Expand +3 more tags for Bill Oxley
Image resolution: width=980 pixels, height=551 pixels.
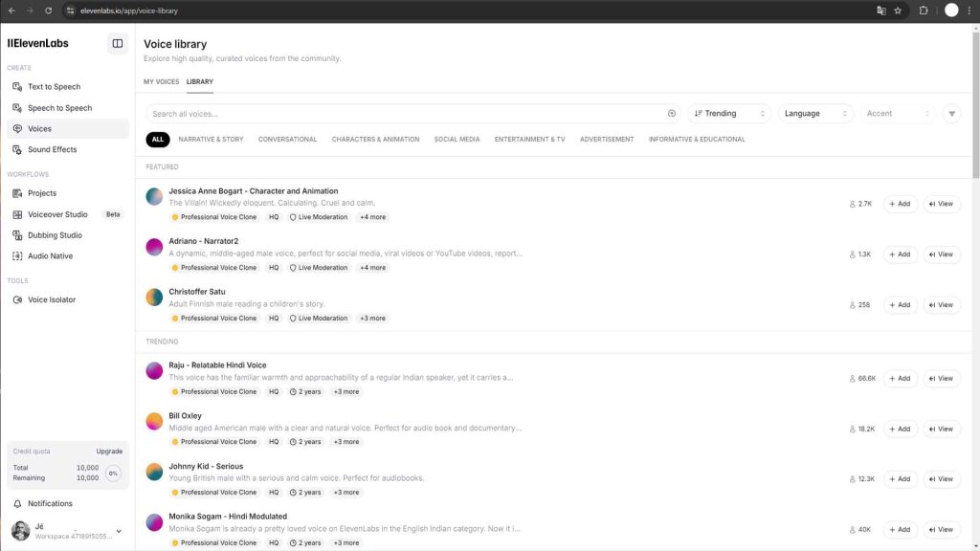[346, 442]
